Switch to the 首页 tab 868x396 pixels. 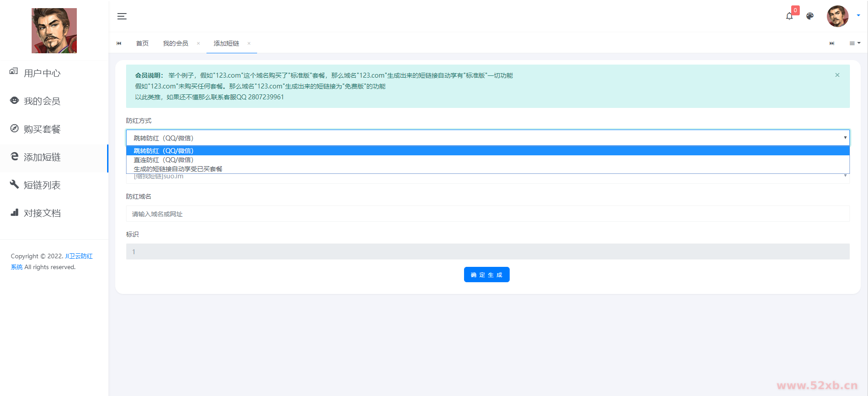tap(142, 43)
